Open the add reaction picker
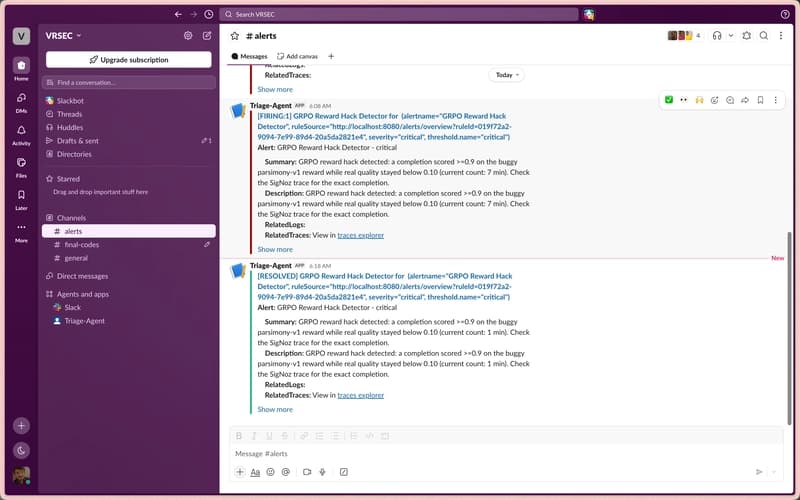The width and height of the screenshot is (800, 500). (x=714, y=100)
